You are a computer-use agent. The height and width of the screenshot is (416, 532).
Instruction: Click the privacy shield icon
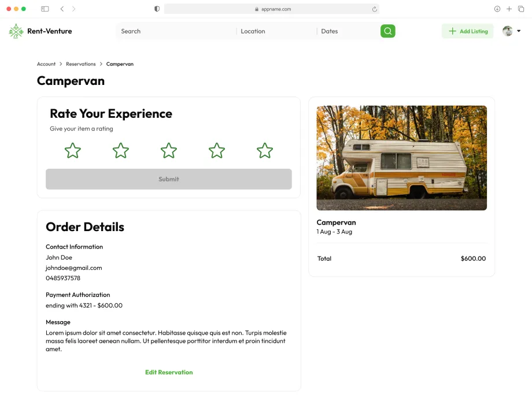[157, 9]
